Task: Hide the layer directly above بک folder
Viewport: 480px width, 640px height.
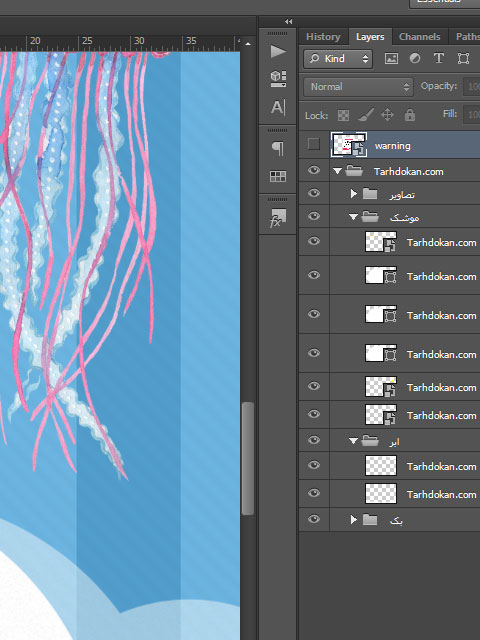Action: click(x=313, y=493)
